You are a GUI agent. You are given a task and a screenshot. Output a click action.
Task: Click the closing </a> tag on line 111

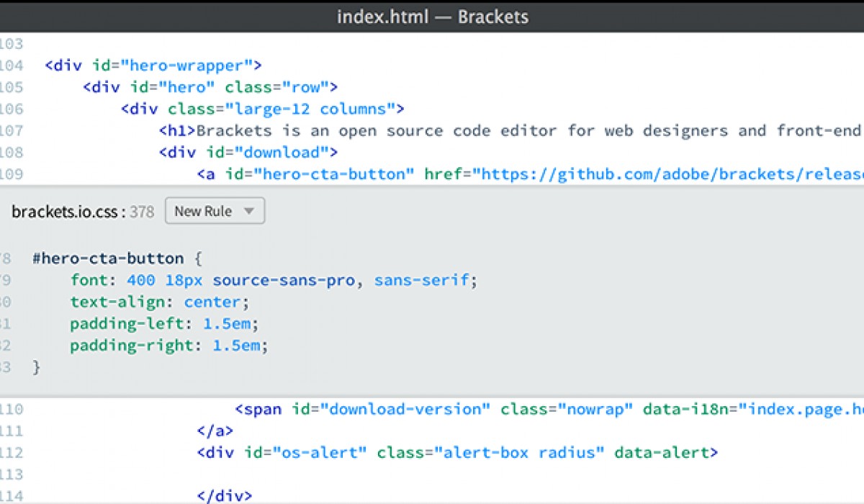(x=215, y=431)
